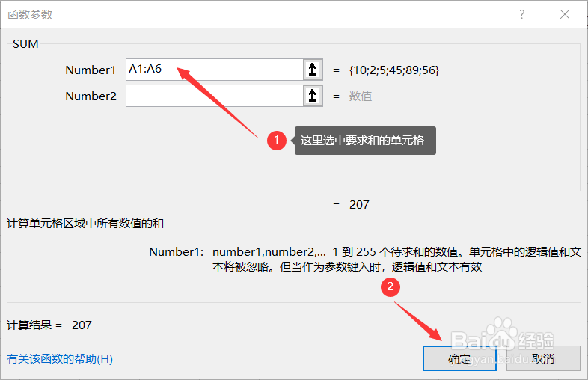The image size is (588, 380).
Task: Open the 有关该函数的帮助(H) link
Action: pyautogui.click(x=60, y=359)
